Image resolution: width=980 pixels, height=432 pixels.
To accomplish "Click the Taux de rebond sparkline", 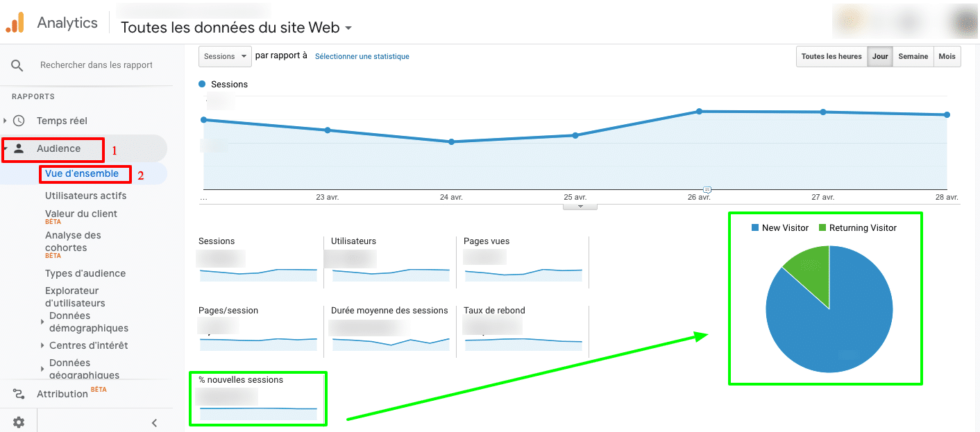I will (x=523, y=344).
